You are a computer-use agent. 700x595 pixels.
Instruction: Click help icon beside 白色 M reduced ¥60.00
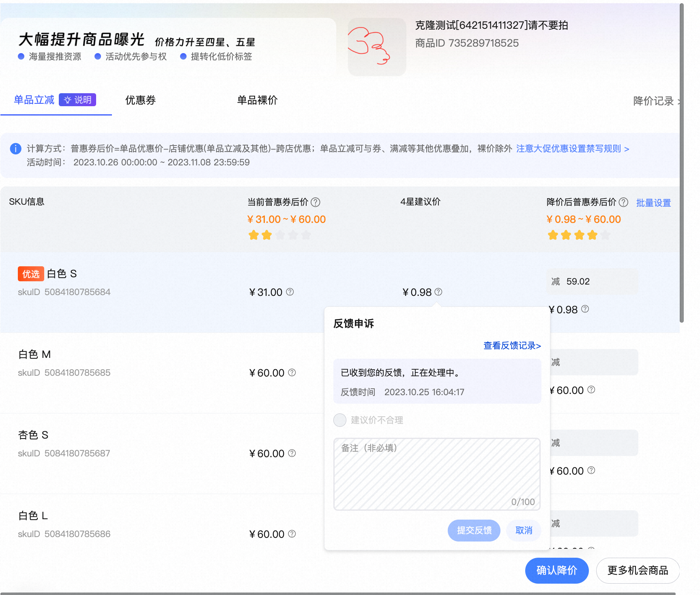tap(591, 390)
